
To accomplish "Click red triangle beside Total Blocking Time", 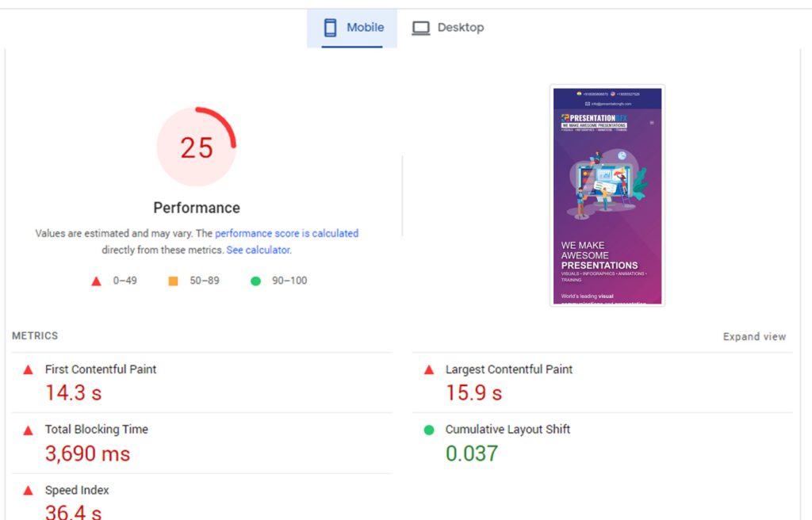I will (28, 430).
